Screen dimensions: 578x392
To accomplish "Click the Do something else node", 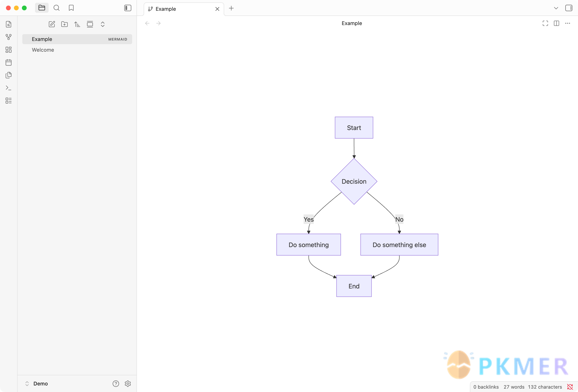I will pos(399,245).
